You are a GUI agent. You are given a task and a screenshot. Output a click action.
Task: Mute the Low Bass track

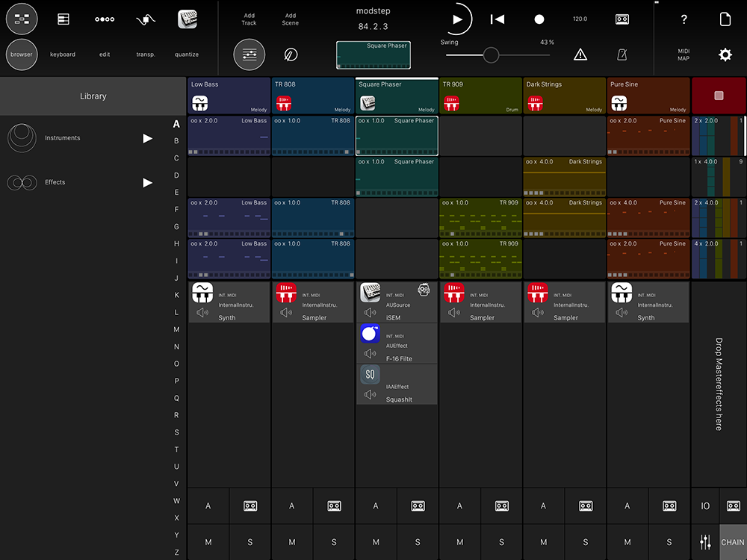point(208,542)
